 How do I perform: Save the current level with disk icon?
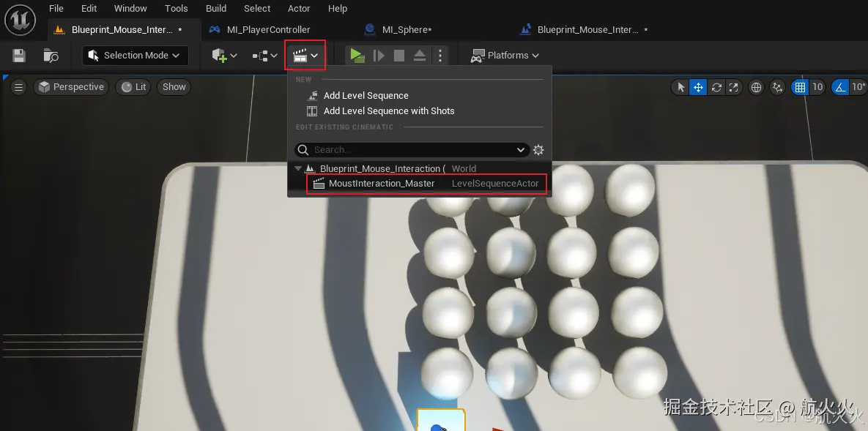(19, 56)
